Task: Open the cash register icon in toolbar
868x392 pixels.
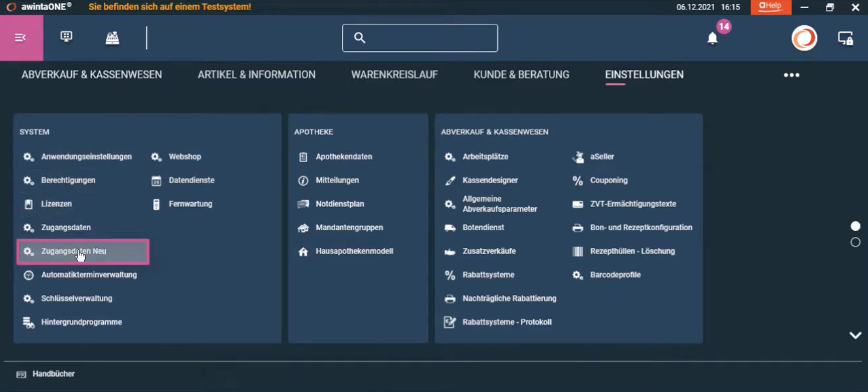Action: click(x=112, y=38)
